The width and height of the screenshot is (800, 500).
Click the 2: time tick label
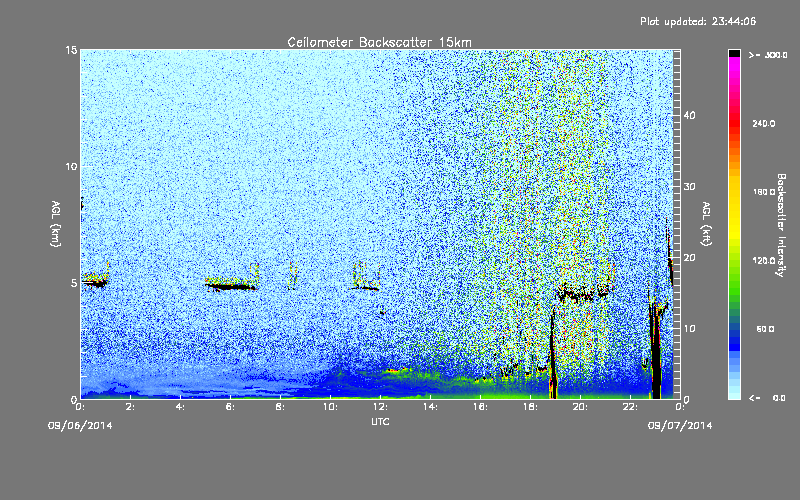[131, 407]
